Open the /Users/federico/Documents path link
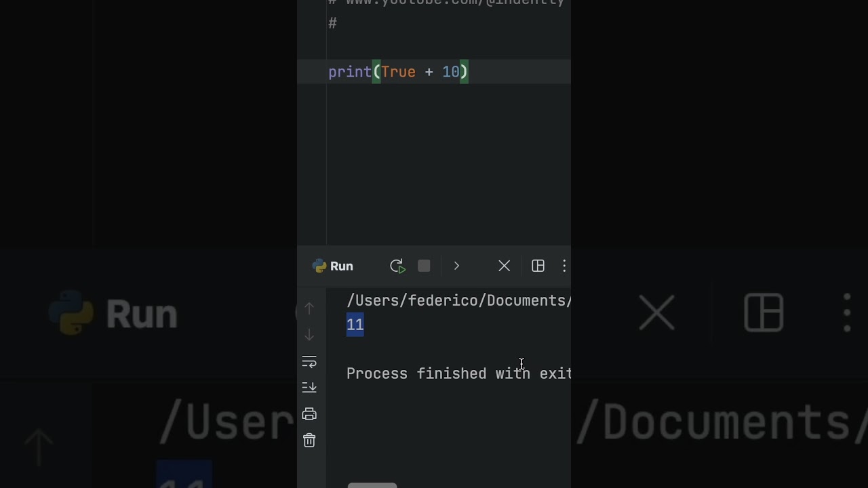868x488 pixels. point(459,301)
